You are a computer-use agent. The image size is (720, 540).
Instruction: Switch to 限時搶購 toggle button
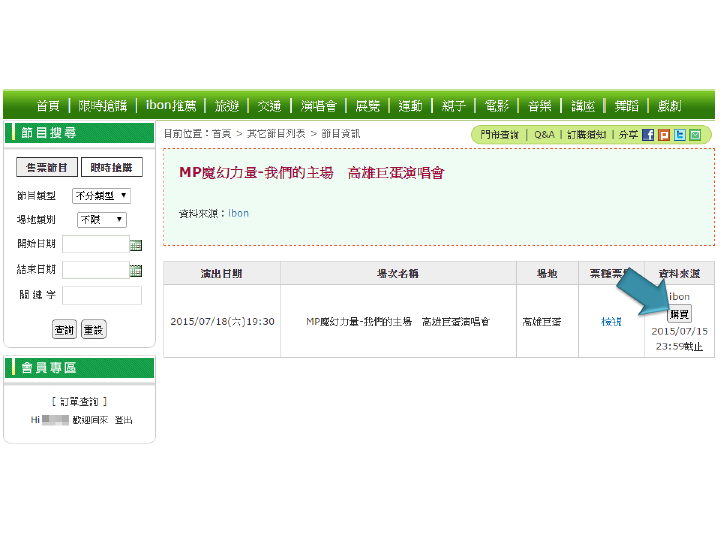pos(110,168)
